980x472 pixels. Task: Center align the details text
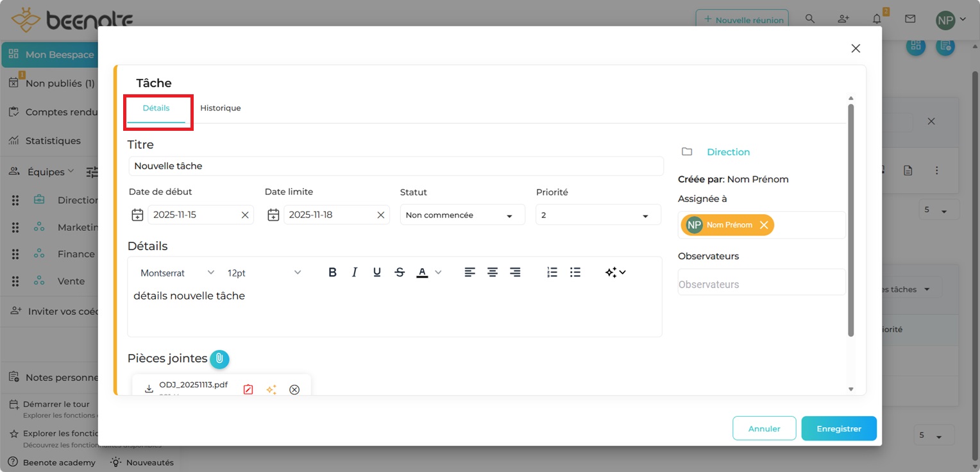[x=493, y=273]
